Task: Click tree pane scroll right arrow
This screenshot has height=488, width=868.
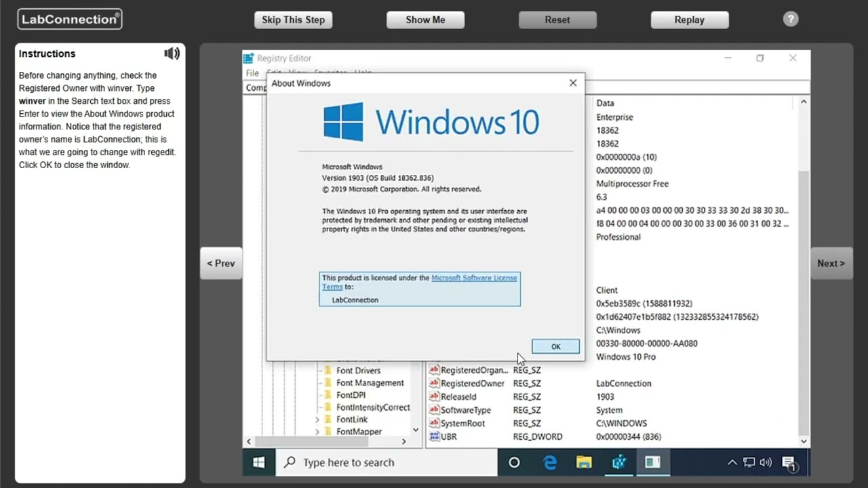Action: 403,441
